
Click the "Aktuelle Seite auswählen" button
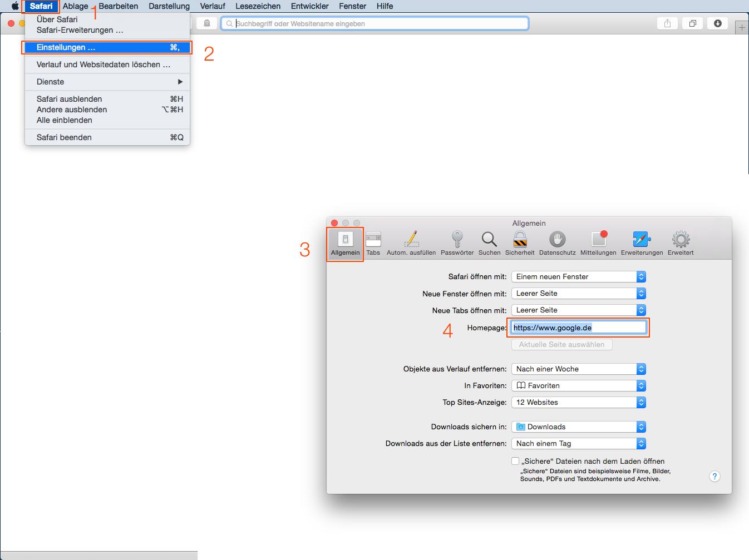[561, 344]
